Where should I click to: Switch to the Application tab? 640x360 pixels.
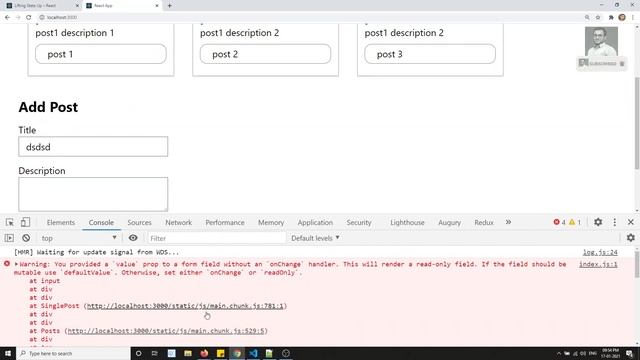click(315, 222)
